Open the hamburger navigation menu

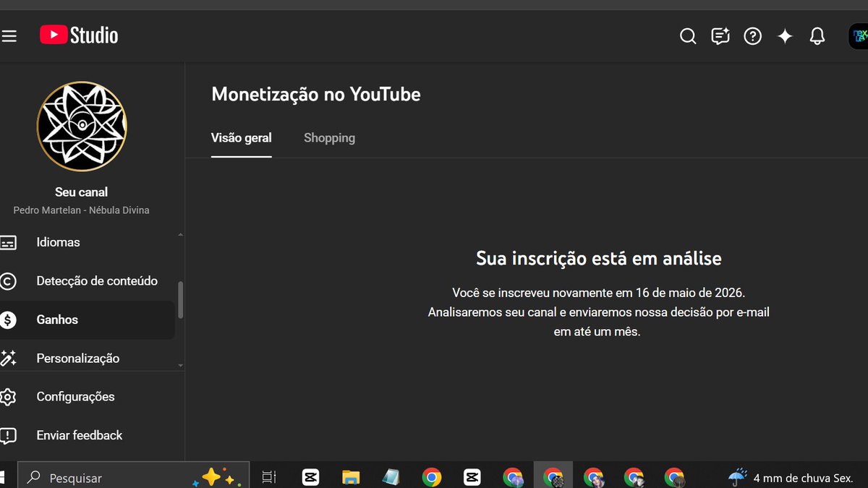click(x=9, y=35)
